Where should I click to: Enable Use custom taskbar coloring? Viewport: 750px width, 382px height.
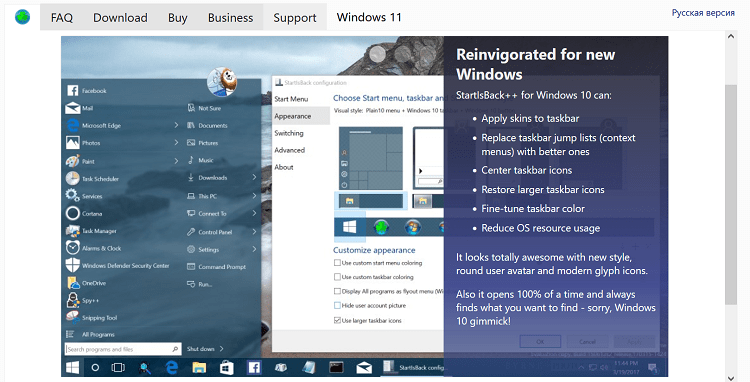[x=337, y=277]
